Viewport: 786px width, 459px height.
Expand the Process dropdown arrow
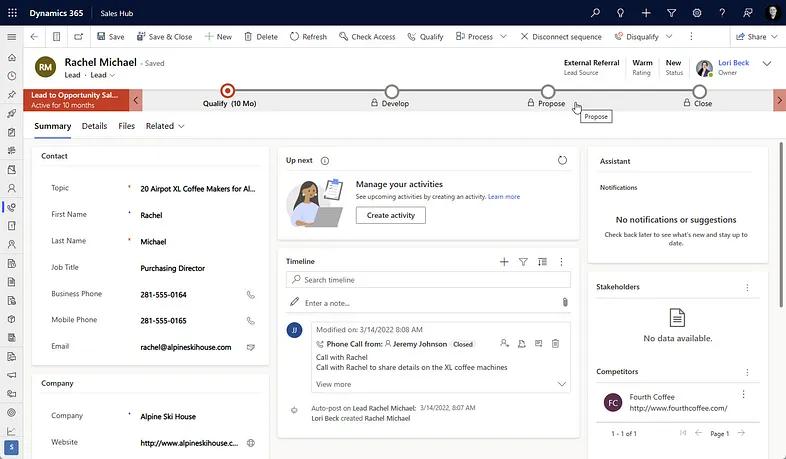[x=503, y=37]
